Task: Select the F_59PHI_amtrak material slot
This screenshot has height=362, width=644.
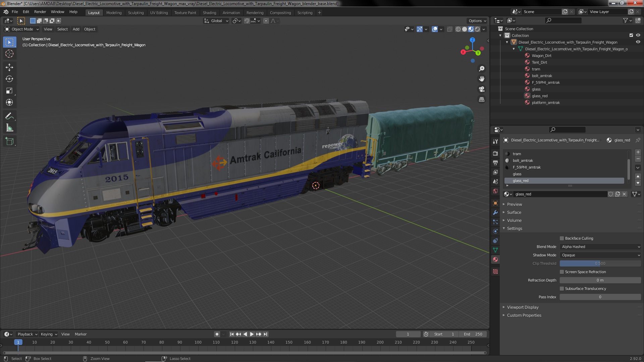Action: pos(565,167)
